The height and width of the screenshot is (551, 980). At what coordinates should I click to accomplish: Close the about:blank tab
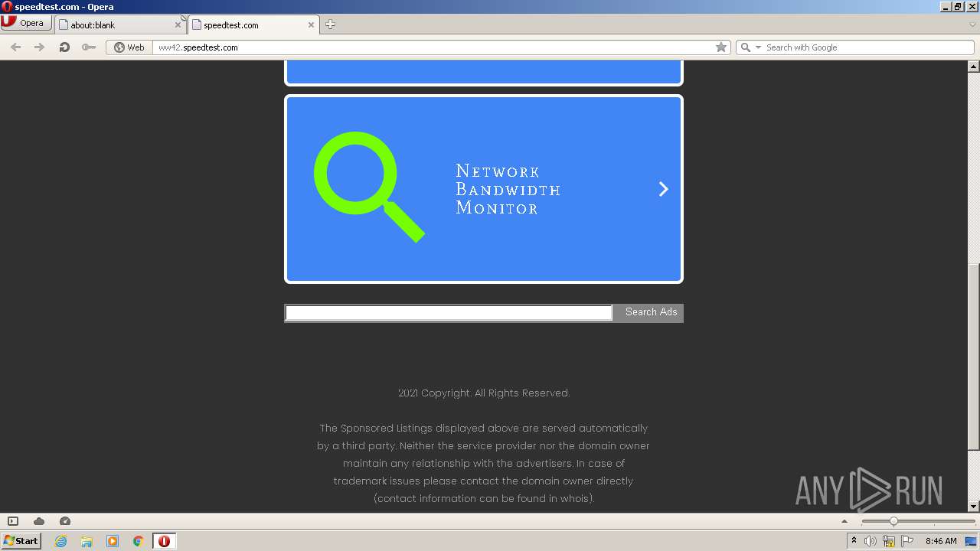[x=178, y=24]
